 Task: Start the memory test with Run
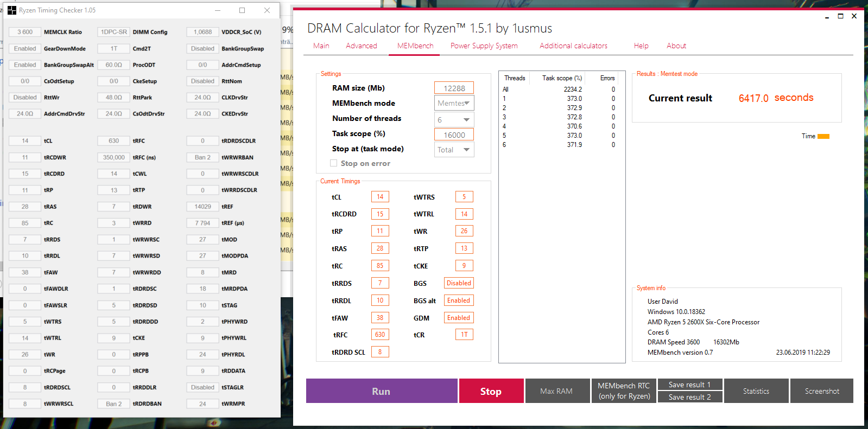tap(382, 391)
